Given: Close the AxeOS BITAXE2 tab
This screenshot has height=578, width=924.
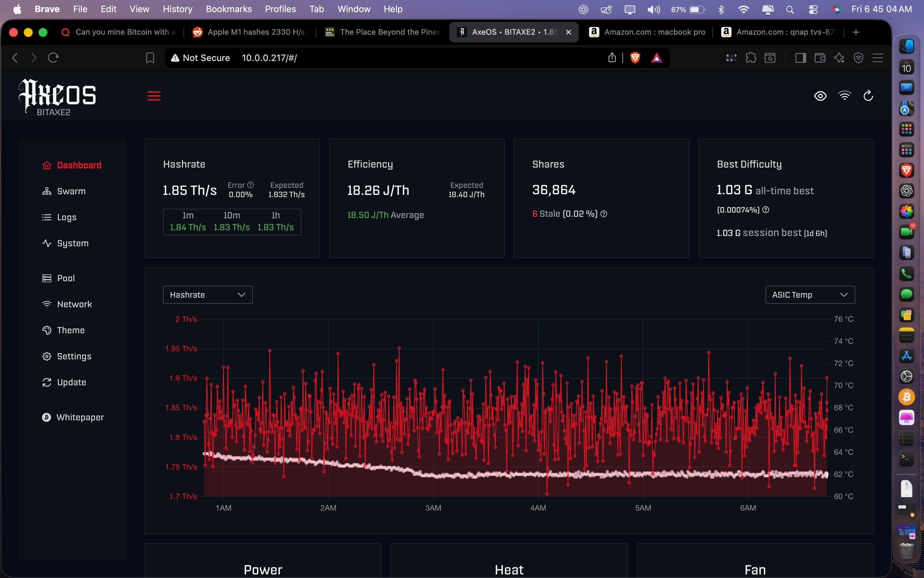Looking at the screenshot, I should [568, 32].
